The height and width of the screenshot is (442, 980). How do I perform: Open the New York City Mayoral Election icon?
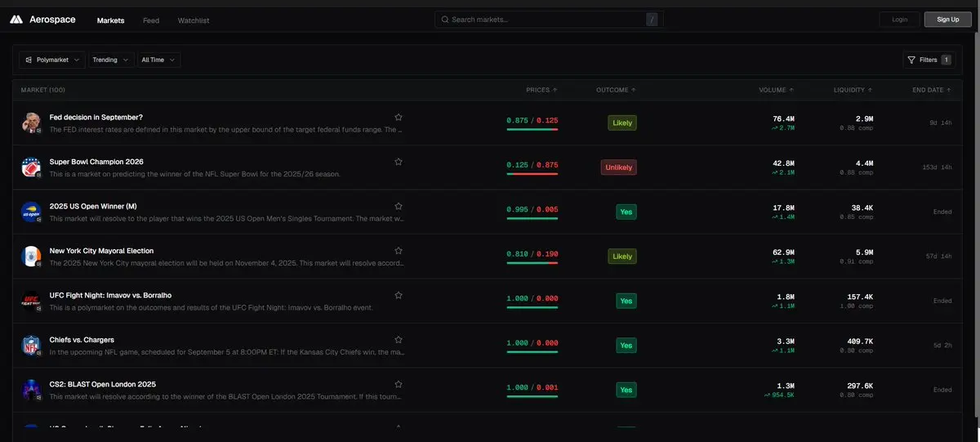point(31,256)
